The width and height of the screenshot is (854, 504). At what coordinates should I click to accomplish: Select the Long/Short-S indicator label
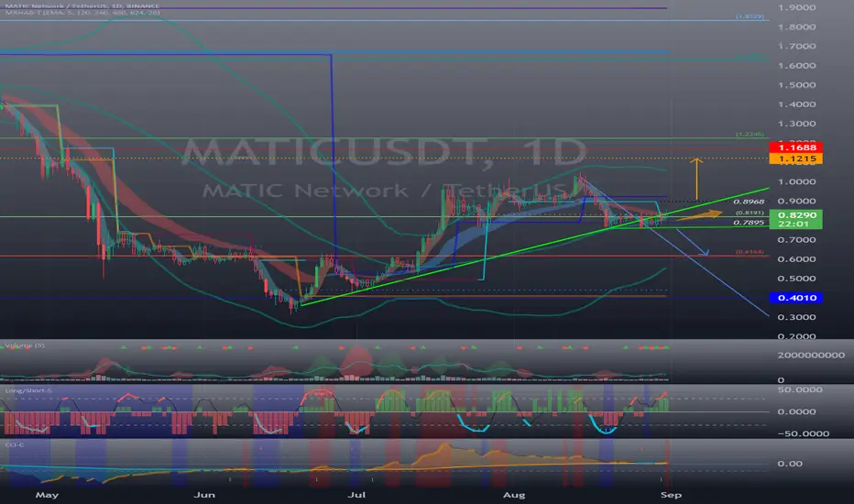pyautogui.click(x=27, y=390)
